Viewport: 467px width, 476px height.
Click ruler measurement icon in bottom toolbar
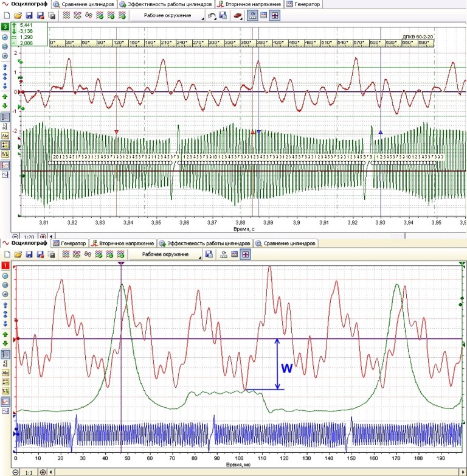pyautogui.click(x=224, y=254)
